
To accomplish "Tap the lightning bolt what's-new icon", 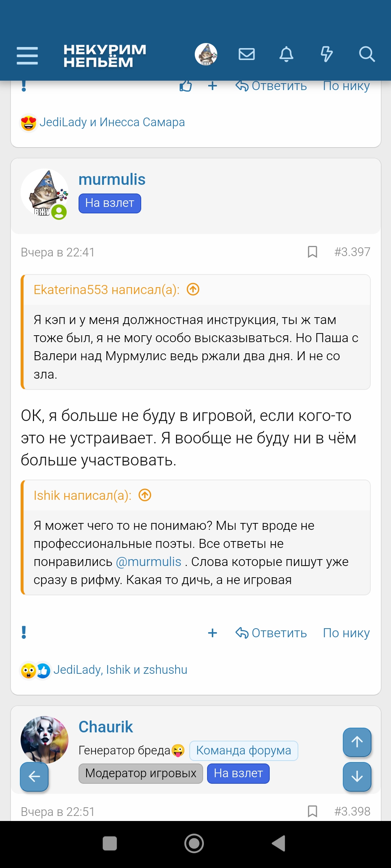I will click(326, 54).
